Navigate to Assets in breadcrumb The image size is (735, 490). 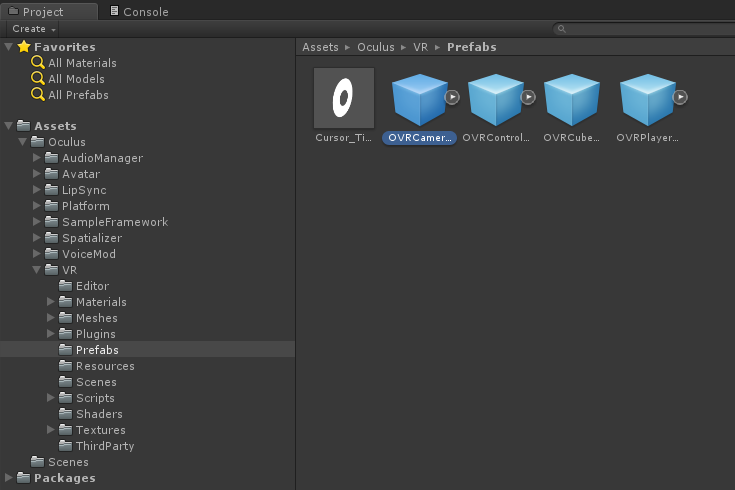pyautogui.click(x=320, y=47)
